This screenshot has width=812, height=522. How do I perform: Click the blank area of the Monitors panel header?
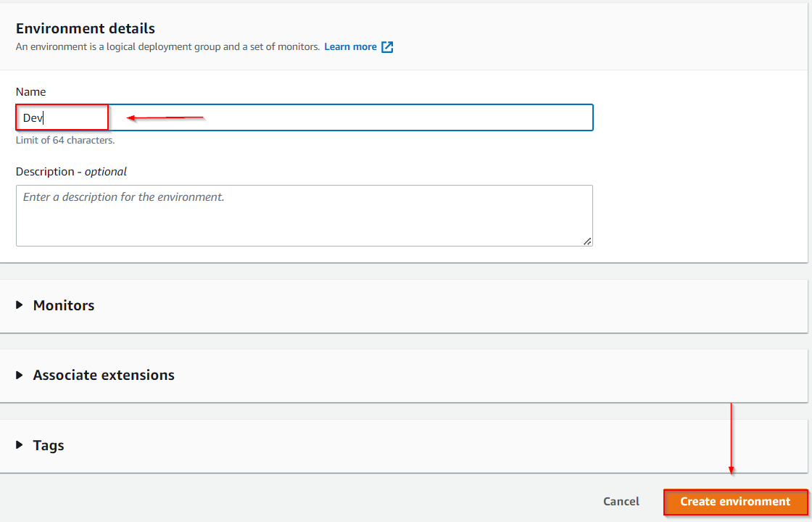[x=435, y=305]
